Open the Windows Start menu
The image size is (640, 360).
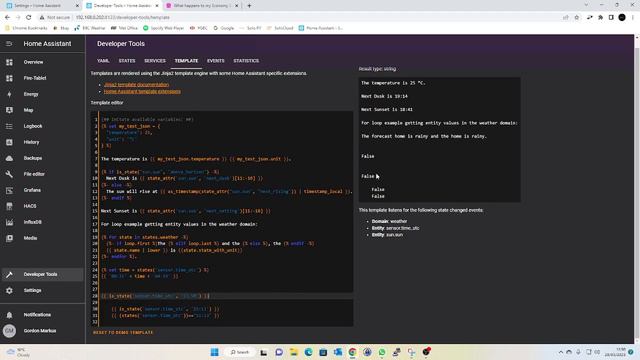[x=214, y=352]
